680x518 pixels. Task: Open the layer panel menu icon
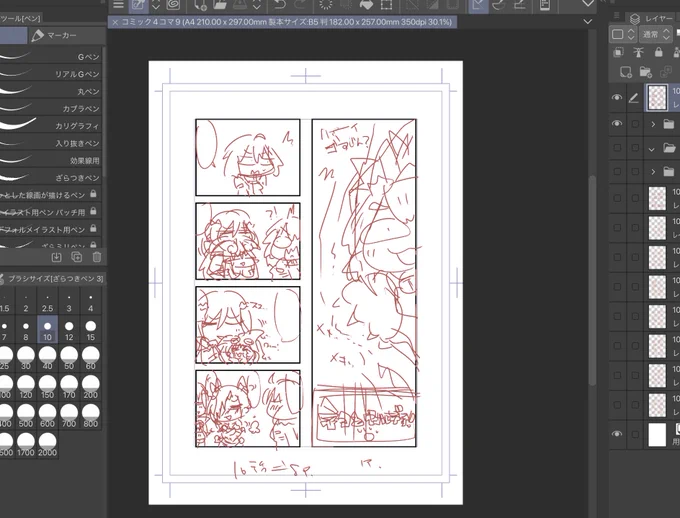616,16
